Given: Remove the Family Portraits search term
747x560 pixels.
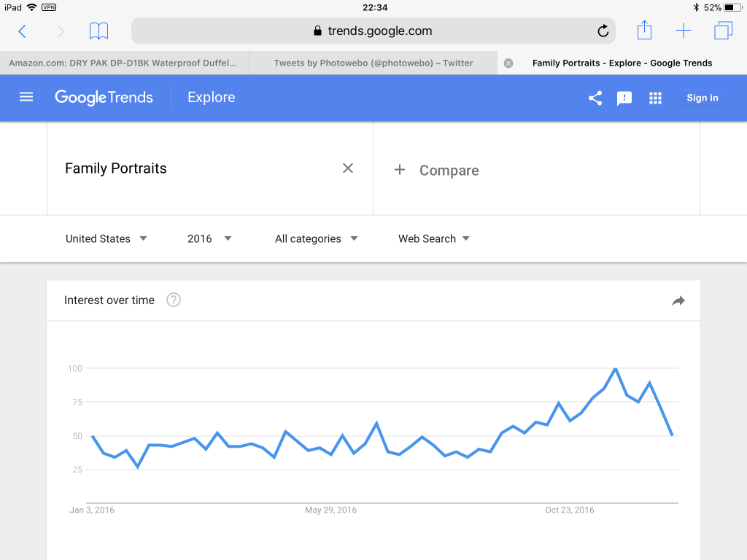Looking at the screenshot, I should coord(348,168).
